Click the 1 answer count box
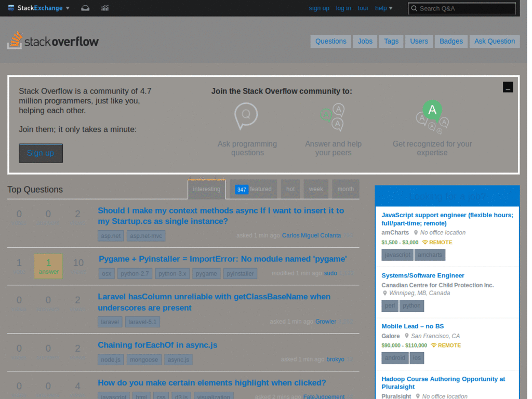Screen dimensions: 532x399 point(48,267)
